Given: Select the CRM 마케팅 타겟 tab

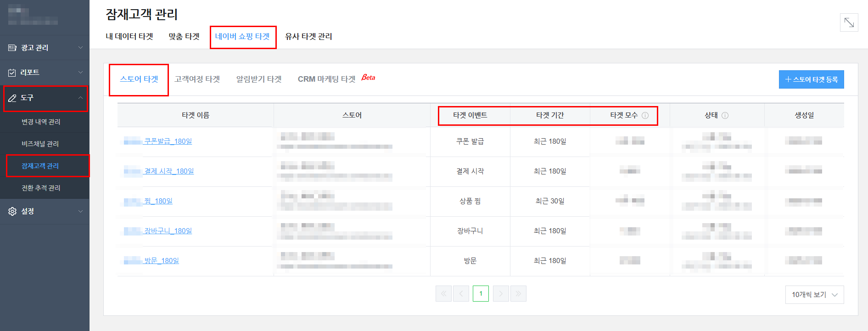Looking at the screenshot, I should point(326,79).
